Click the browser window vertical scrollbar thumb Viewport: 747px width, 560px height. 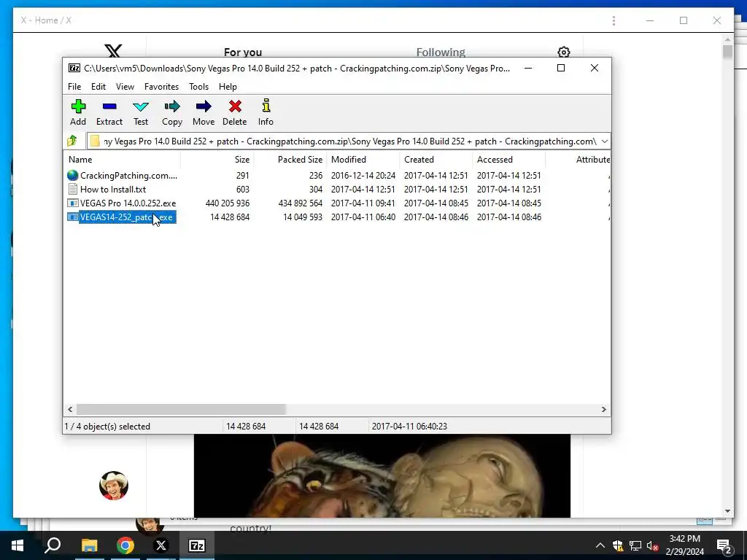point(727,52)
